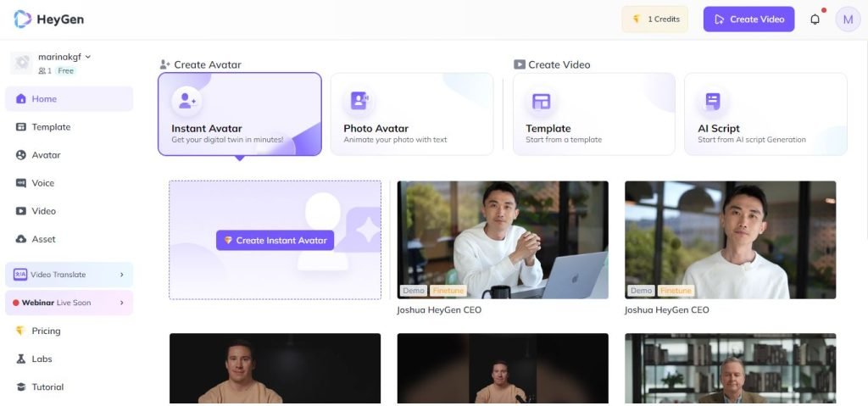Click the Labs flask icon

[x=21, y=359]
